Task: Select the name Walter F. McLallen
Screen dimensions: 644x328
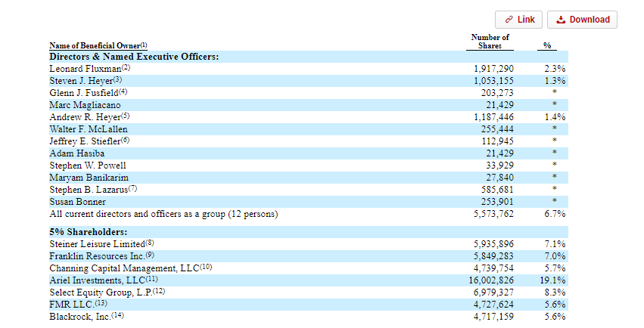Action: (x=89, y=129)
